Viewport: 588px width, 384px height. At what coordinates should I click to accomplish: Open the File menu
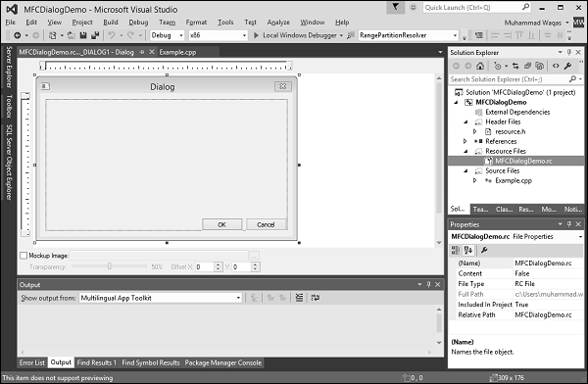pos(11,23)
